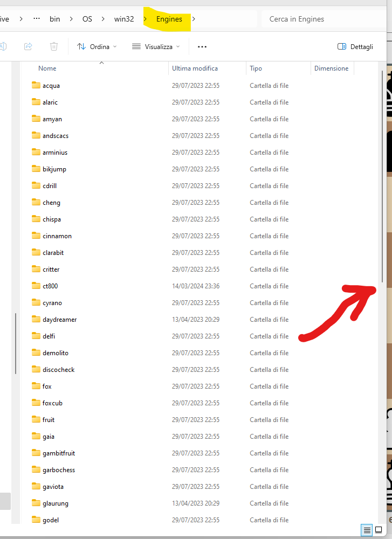Switch to details list view layout
392x539 pixels.
(x=367, y=530)
